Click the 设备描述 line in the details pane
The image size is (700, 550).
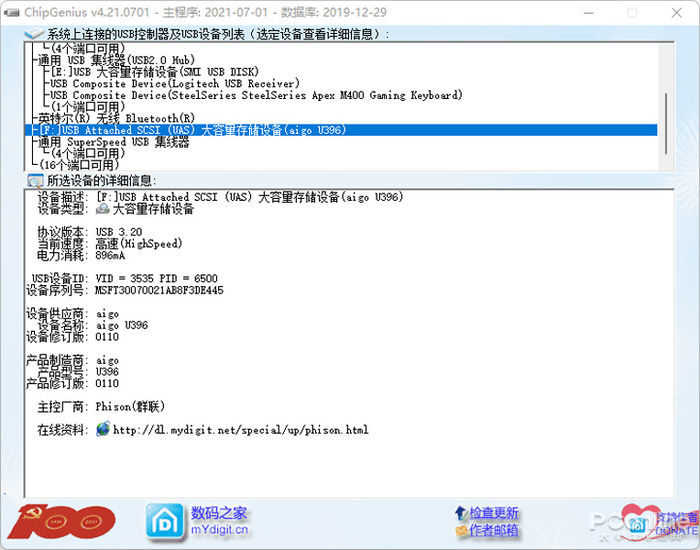(221, 197)
